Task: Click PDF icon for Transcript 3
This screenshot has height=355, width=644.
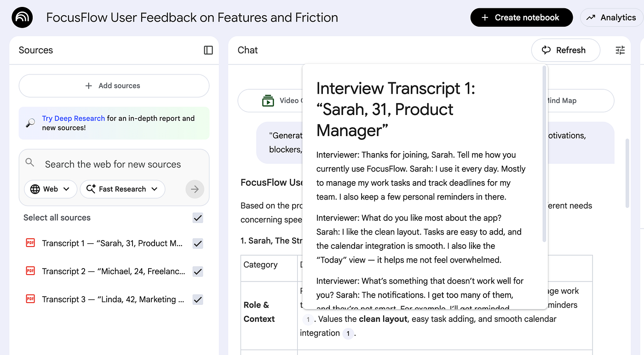Action: pyautogui.click(x=30, y=299)
